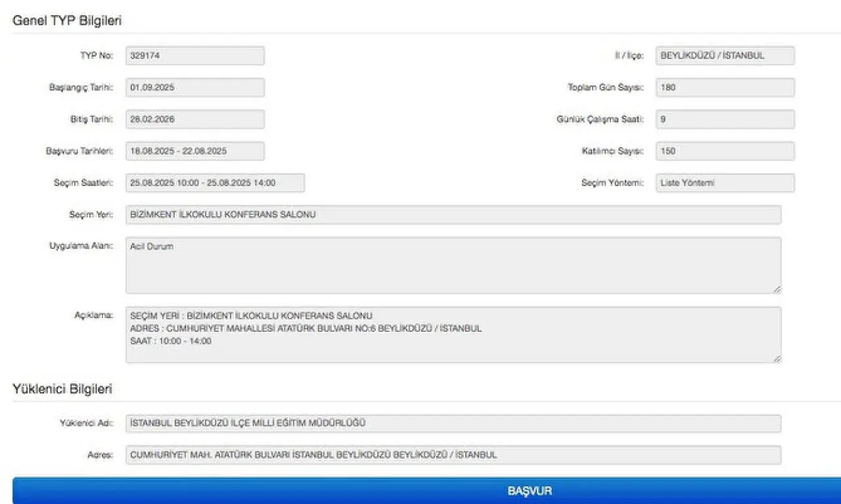The height and width of the screenshot is (504, 841).
Task: Focus the Yüklenici Adı field
Action: [x=453, y=423]
